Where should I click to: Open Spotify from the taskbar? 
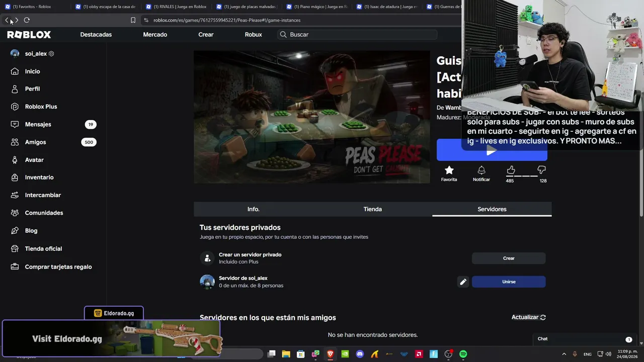[463, 354]
